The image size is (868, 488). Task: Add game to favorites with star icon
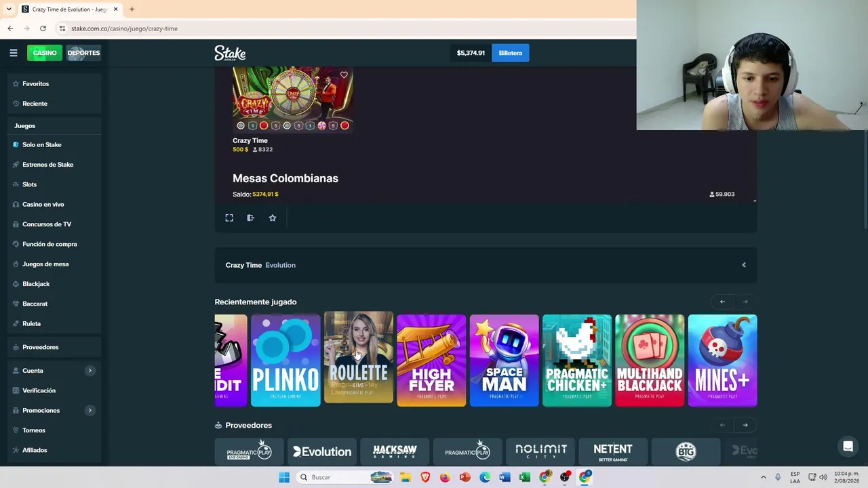273,218
